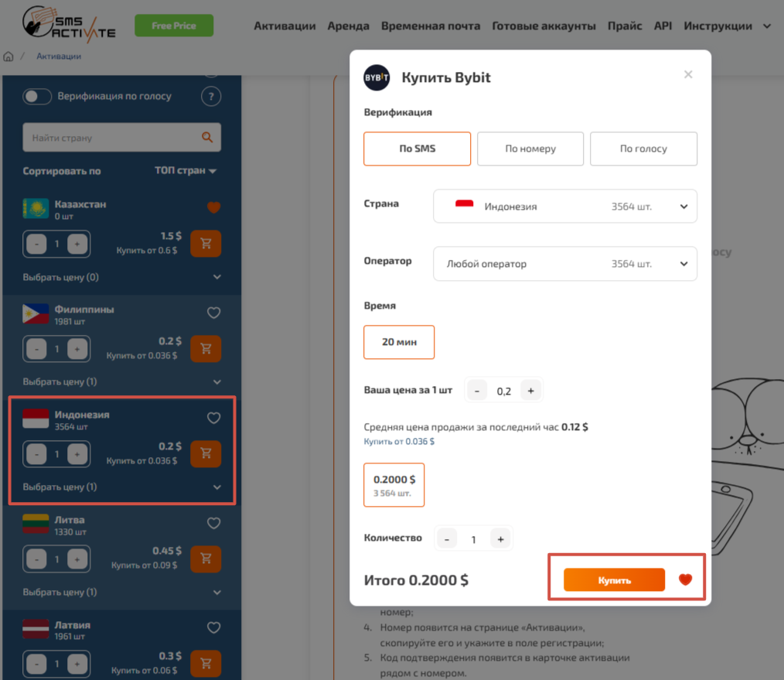Click the Free Price button
The image size is (784, 680).
tap(174, 26)
